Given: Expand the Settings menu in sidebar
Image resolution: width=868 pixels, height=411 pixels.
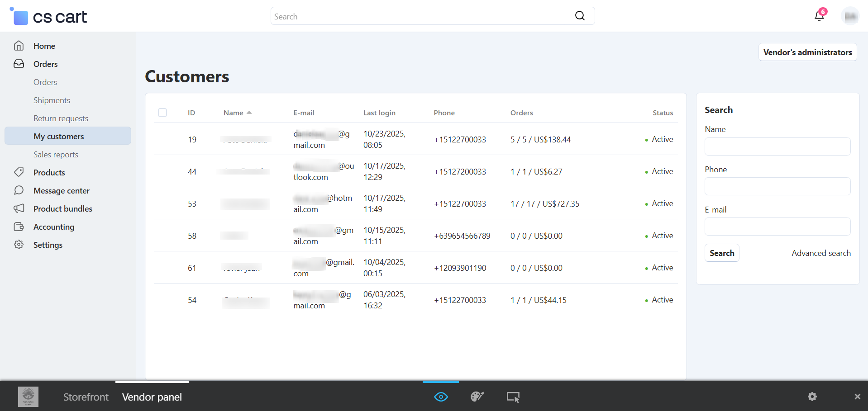Looking at the screenshot, I should 48,245.
